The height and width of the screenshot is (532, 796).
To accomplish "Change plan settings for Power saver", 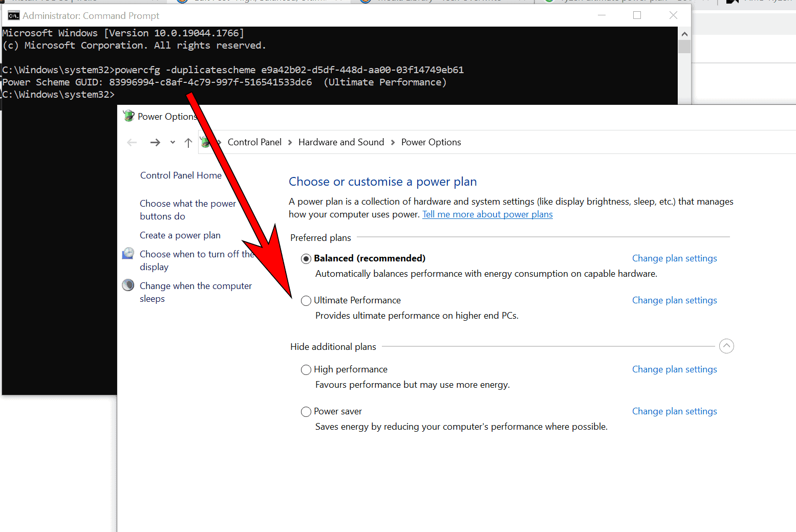I will click(674, 411).
